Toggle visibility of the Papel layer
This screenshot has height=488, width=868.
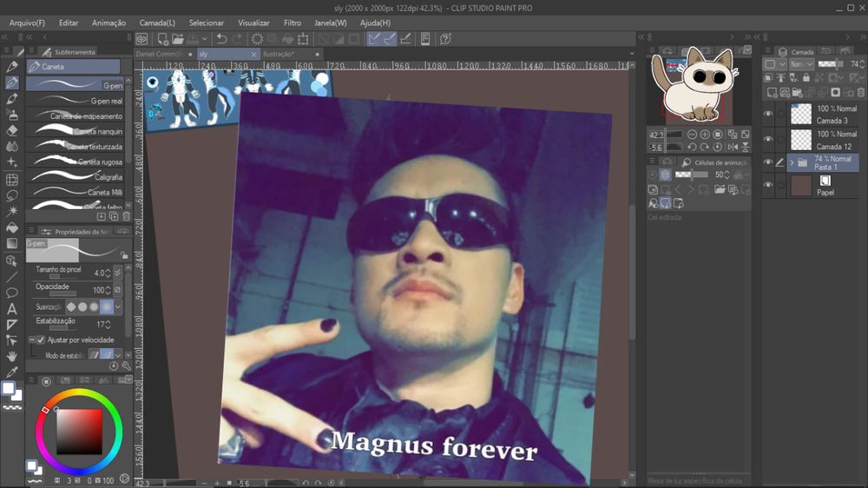[768, 185]
